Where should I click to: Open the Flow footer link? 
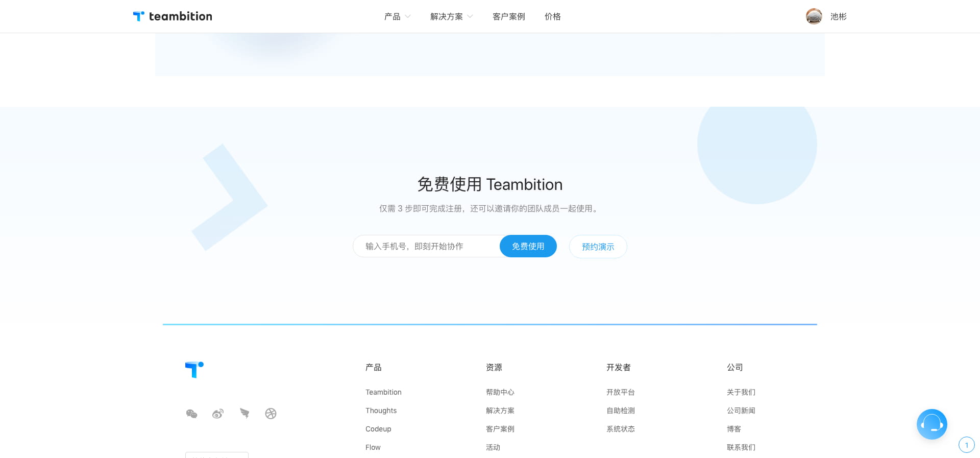[x=373, y=447]
